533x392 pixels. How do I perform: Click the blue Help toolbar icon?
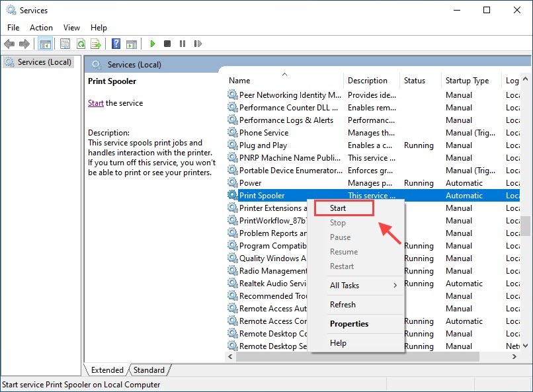click(x=116, y=44)
